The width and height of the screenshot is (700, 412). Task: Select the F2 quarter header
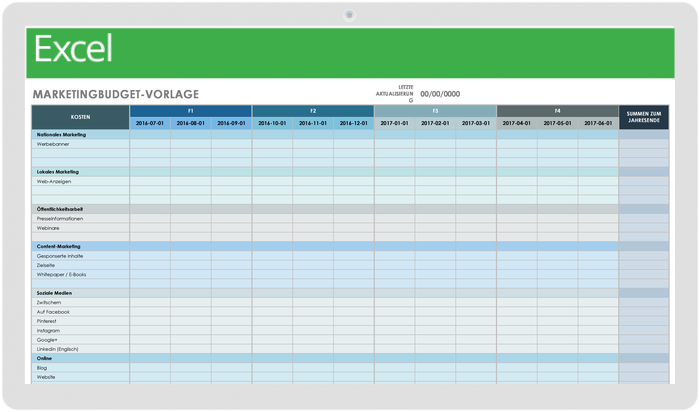point(313,111)
